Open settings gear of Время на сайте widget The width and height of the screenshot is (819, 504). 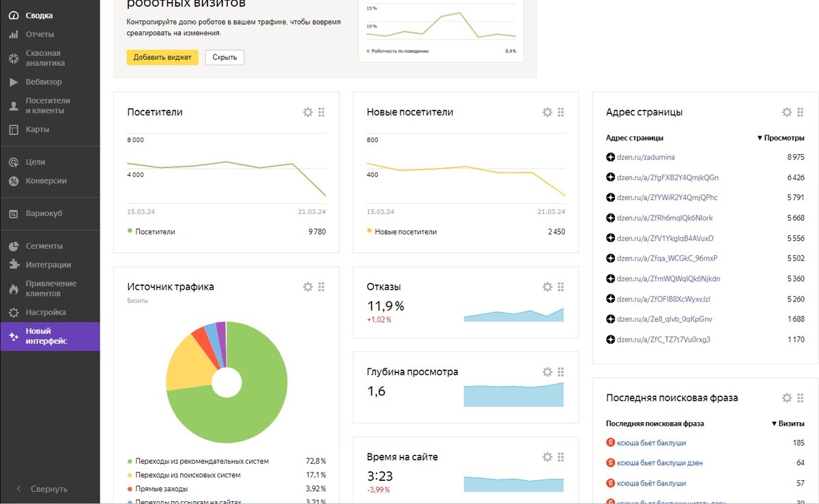click(x=547, y=457)
